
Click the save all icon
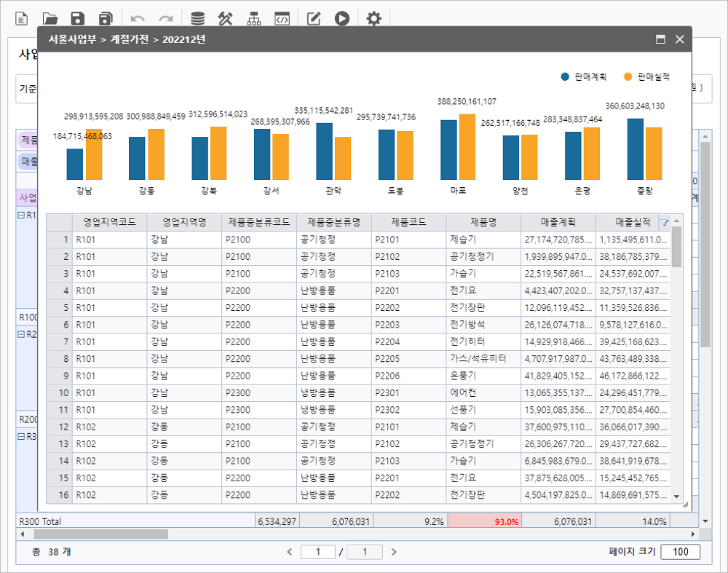click(106, 18)
